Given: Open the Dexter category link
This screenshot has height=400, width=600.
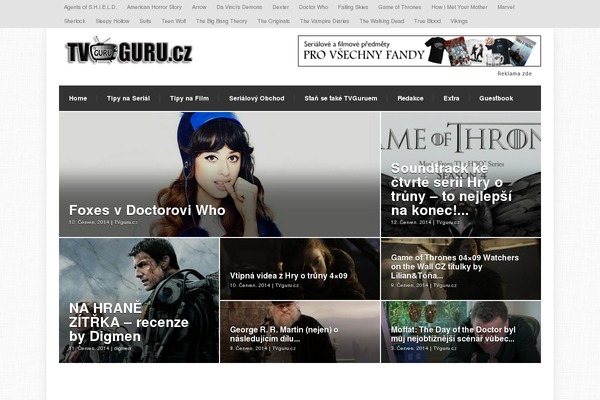Looking at the screenshot, I should (x=280, y=7).
